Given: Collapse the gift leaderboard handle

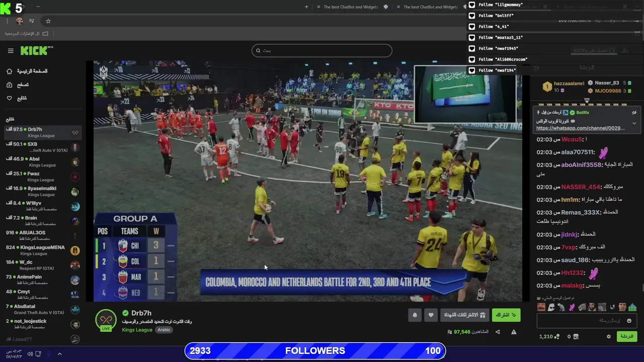Looking at the screenshot, I should [x=587, y=101].
